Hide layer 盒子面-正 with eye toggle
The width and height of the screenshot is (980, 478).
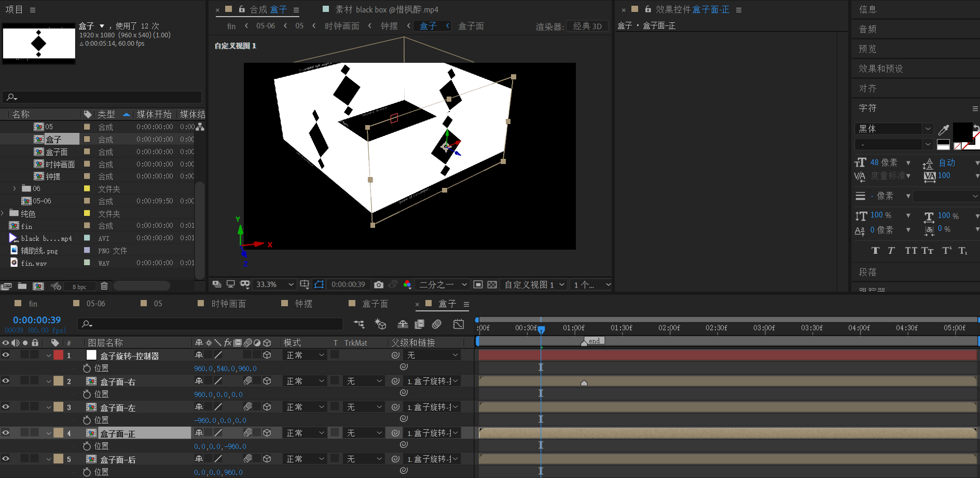coord(6,433)
